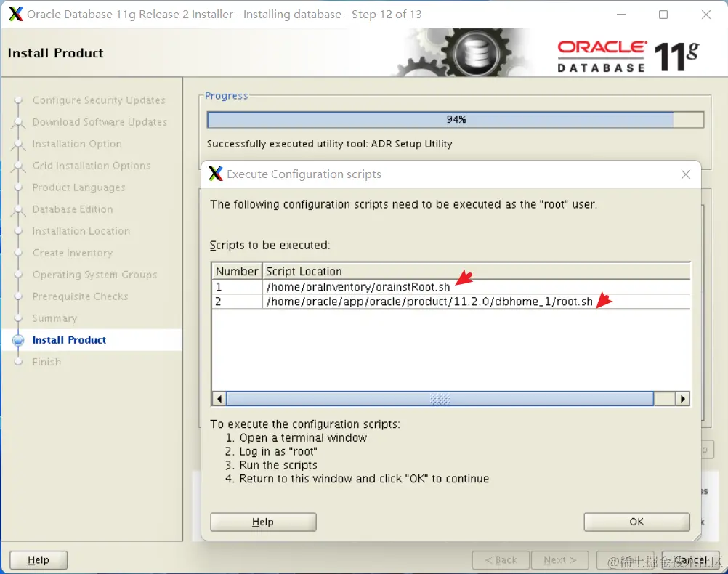Click the horizontal scrollbar thumb in scripts table

pos(440,399)
